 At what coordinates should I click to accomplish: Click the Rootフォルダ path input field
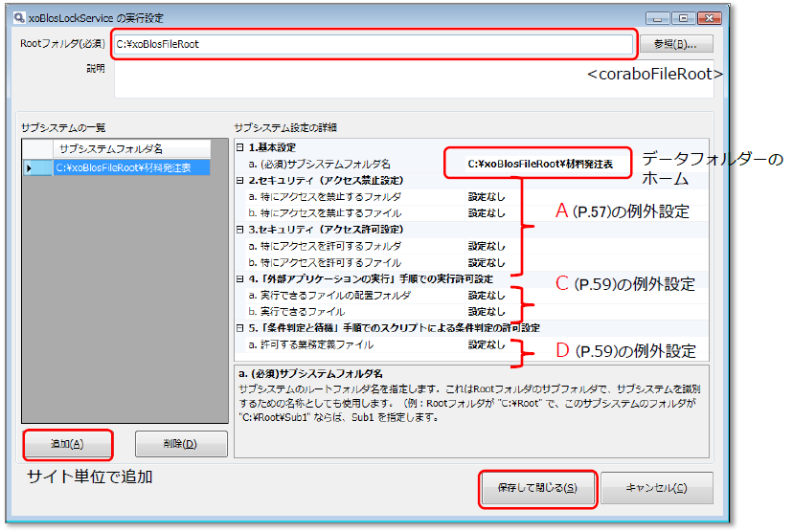tap(374, 44)
